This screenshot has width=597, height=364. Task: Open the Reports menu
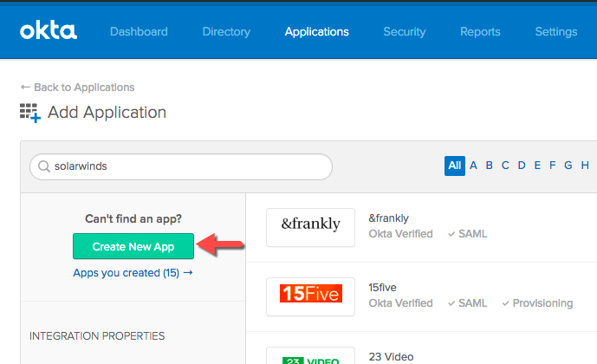pyautogui.click(x=481, y=31)
